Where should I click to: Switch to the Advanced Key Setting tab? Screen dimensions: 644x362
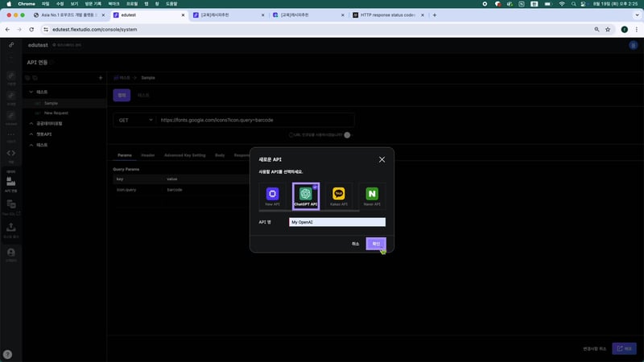pos(184,154)
